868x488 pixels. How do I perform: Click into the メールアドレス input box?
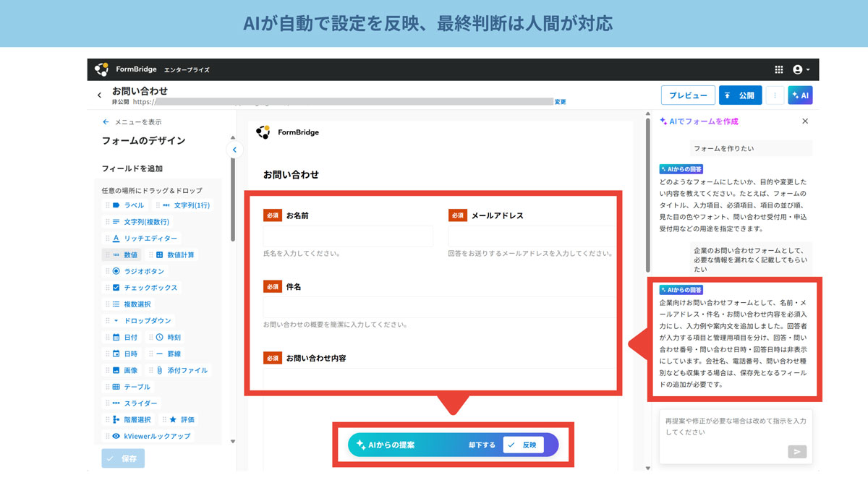pyautogui.click(x=532, y=236)
